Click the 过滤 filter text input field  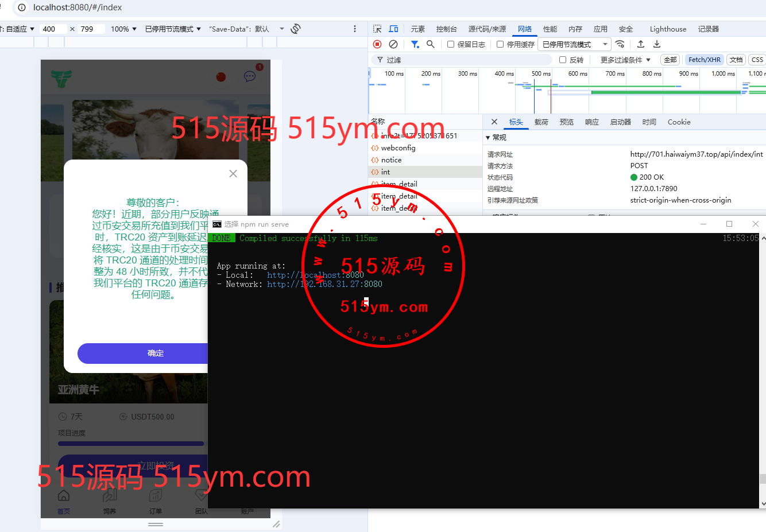[465, 60]
